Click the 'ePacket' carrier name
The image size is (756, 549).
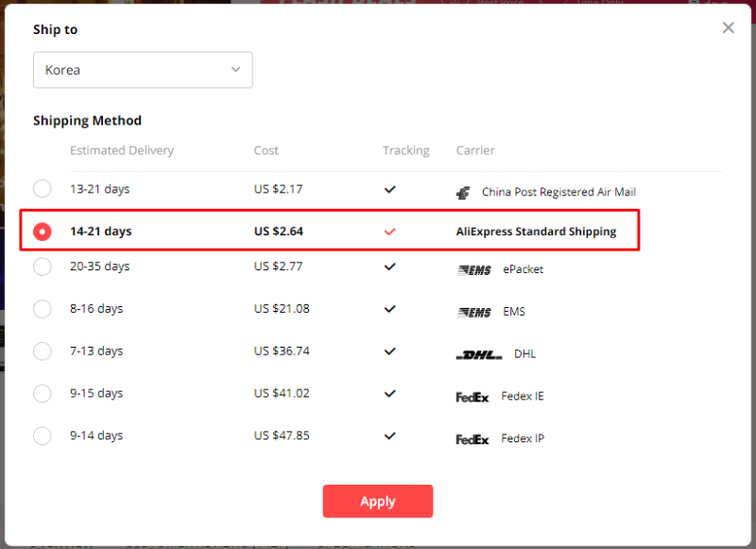[524, 269]
